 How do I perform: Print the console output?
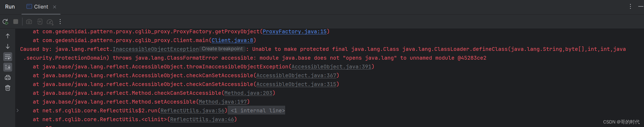pyautogui.click(x=8, y=77)
